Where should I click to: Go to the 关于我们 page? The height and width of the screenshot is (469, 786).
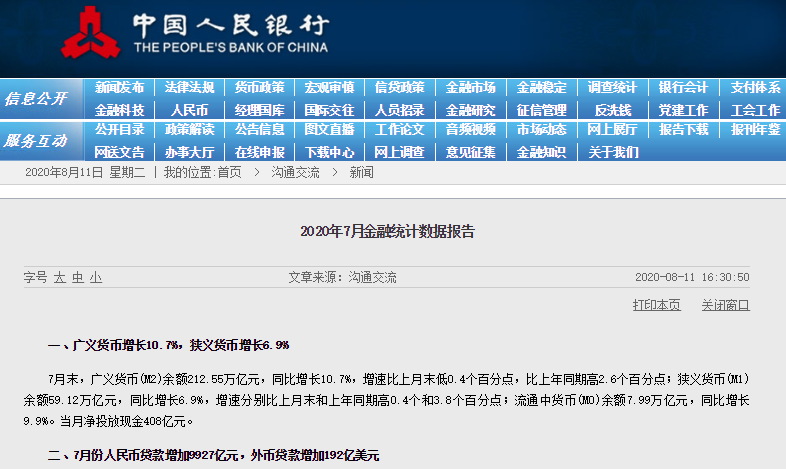(x=612, y=152)
